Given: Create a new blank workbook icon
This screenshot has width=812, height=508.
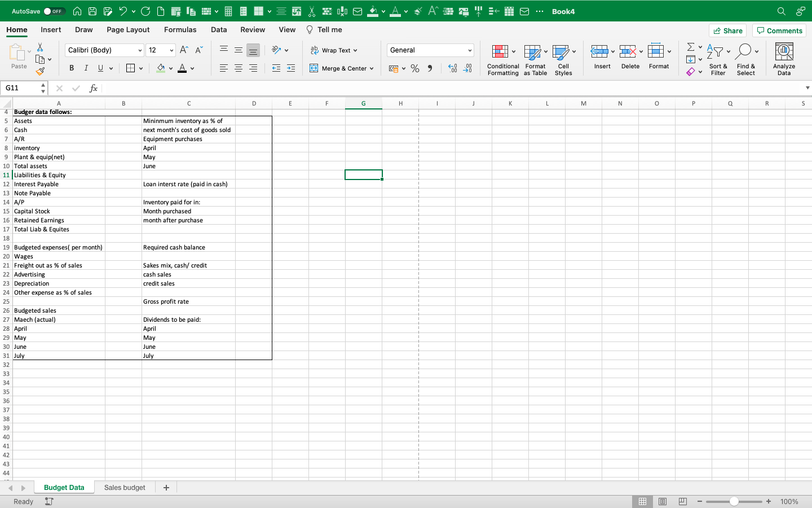Looking at the screenshot, I should (161, 11).
